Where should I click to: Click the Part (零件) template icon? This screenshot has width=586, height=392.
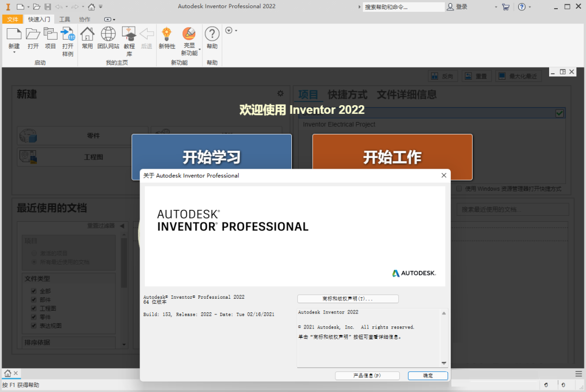(28, 136)
